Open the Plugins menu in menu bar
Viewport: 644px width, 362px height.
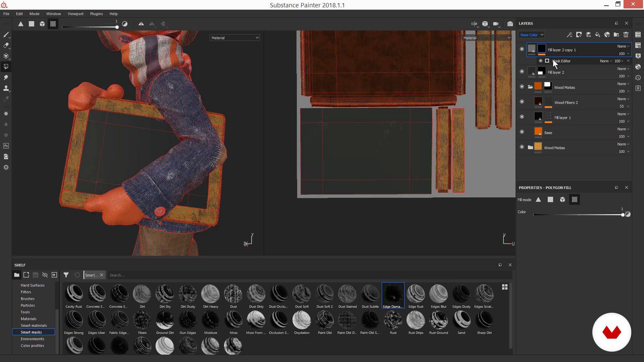[x=96, y=14]
